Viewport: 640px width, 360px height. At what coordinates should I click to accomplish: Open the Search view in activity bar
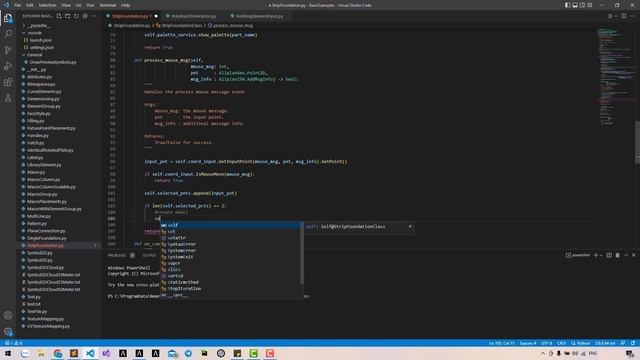8,34
